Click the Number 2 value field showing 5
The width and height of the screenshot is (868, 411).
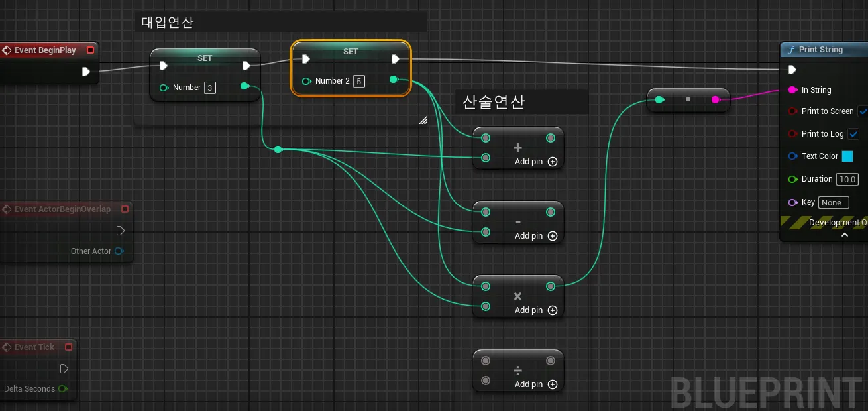click(x=359, y=81)
